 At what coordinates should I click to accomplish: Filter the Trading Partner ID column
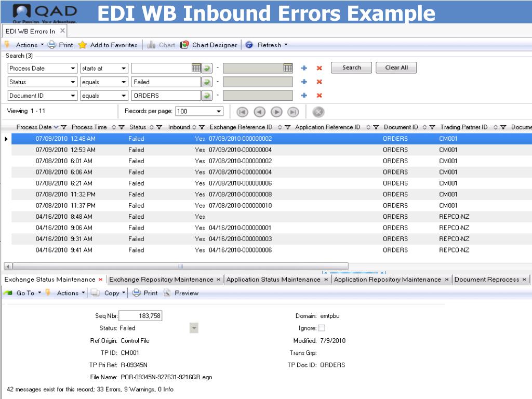(503, 127)
